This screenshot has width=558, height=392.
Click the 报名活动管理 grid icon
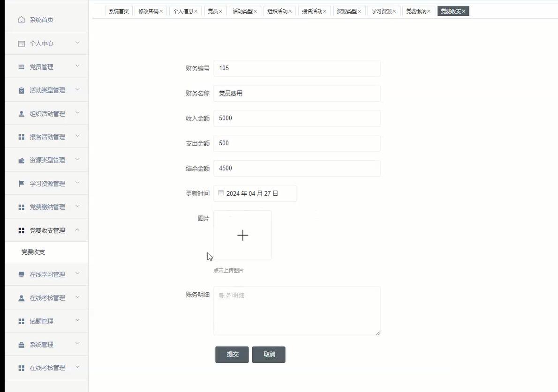[21, 136]
